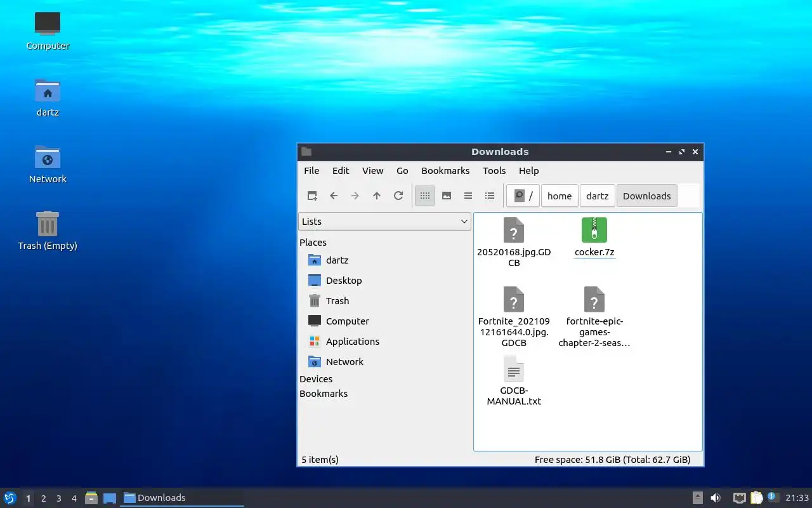Viewport: 812px width, 508px height.
Task: Switch to workspace 2
Action: click(x=43, y=498)
